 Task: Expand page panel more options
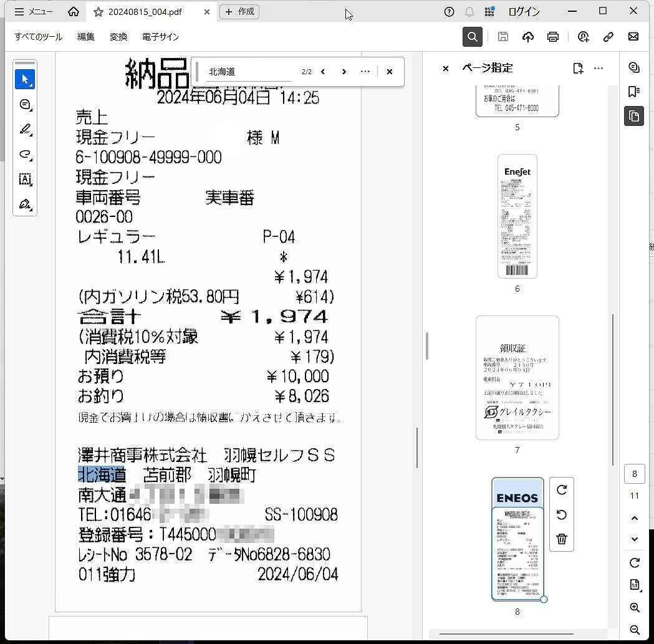[599, 68]
